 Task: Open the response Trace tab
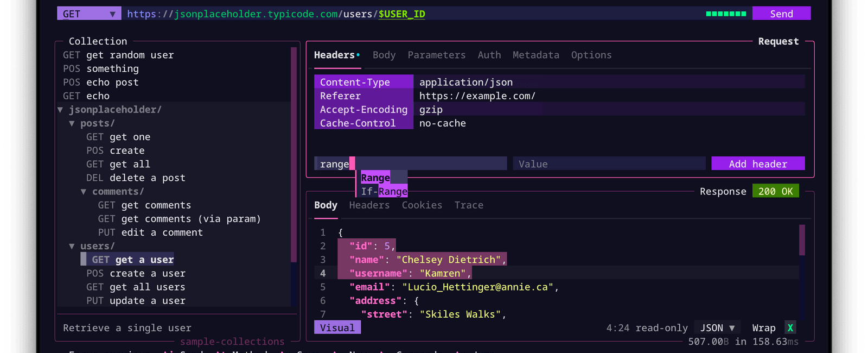(468, 205)
